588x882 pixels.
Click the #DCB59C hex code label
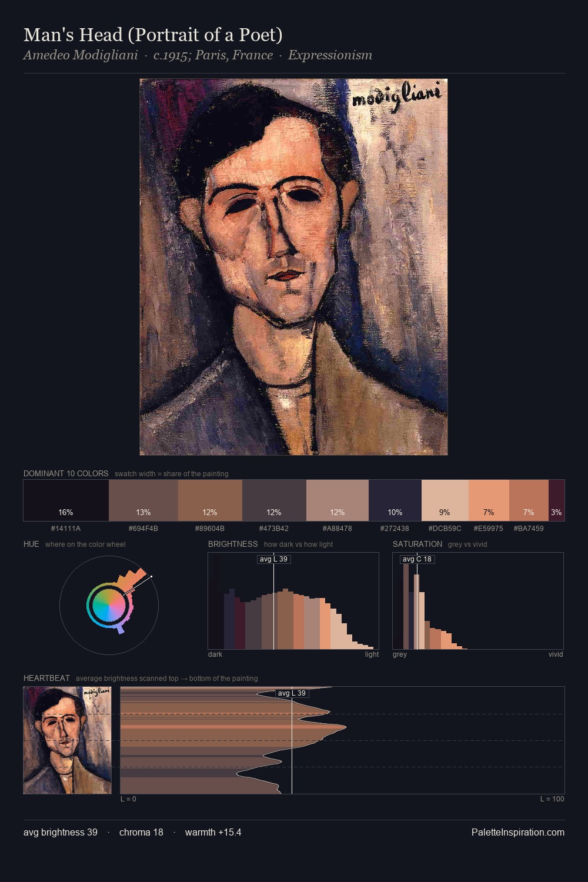[445, 528]
